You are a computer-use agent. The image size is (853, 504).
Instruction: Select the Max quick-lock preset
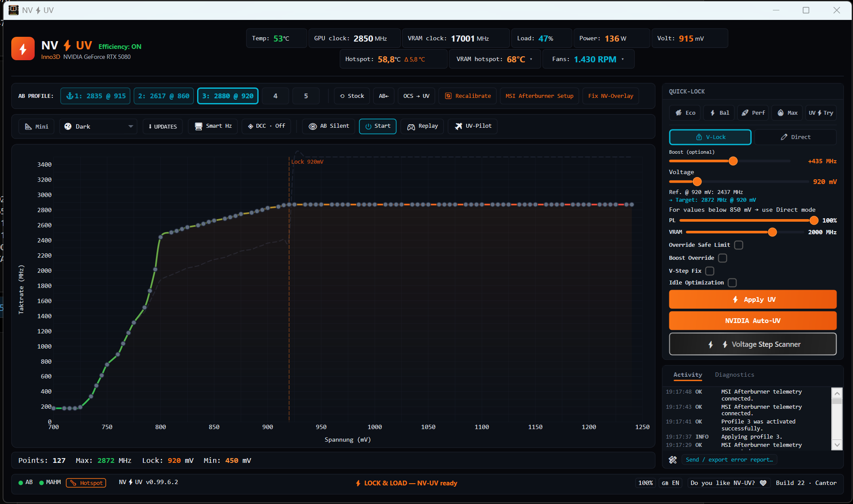pos(787,113)
